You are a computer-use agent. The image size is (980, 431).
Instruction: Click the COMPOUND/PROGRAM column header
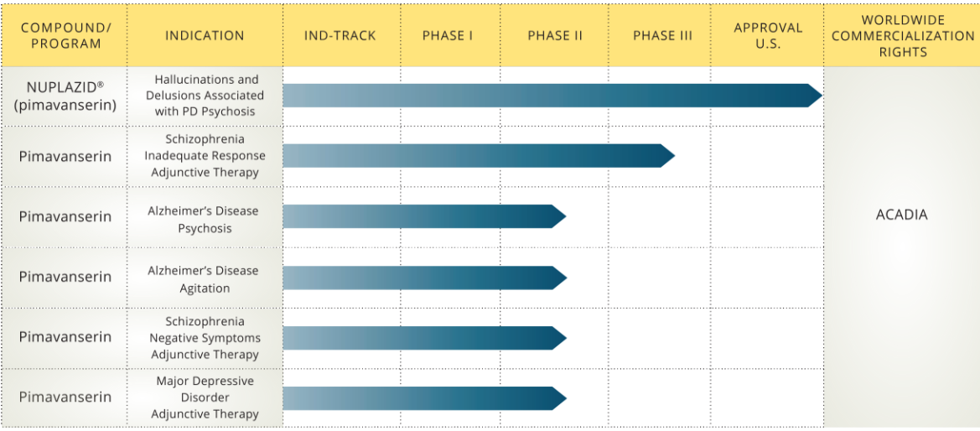(65, 35)
